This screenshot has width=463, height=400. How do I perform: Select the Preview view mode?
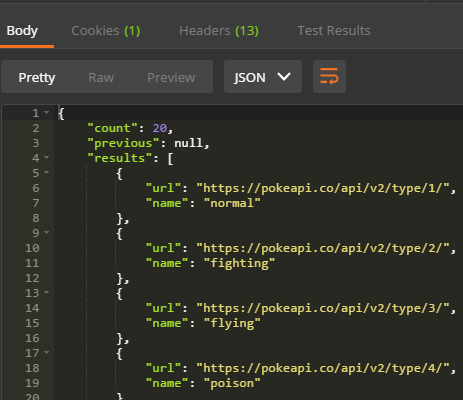[171, 77]
